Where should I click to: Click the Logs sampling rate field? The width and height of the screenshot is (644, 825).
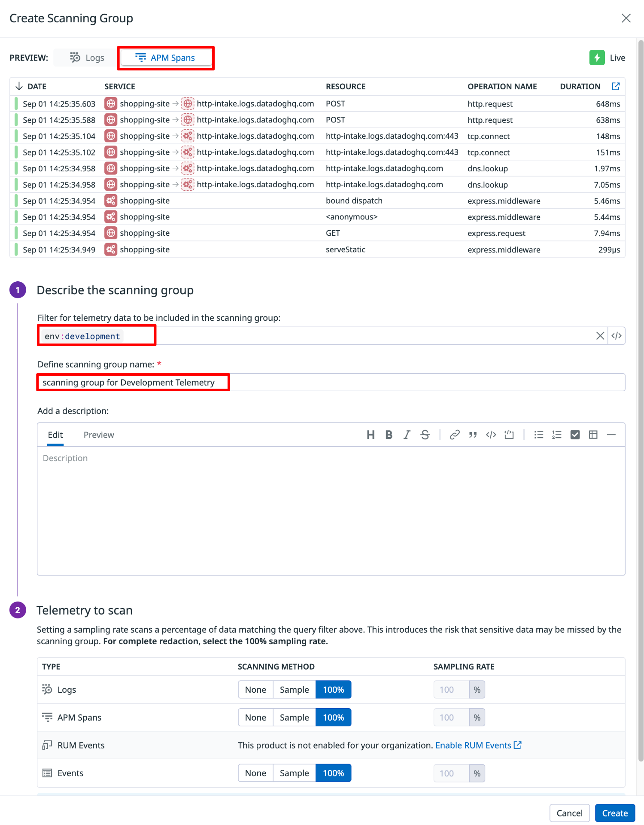click(x=451, y=689)
